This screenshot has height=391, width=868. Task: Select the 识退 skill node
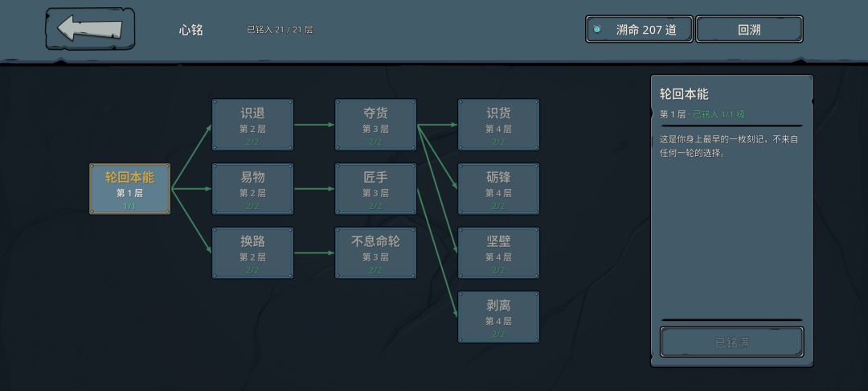252,125
